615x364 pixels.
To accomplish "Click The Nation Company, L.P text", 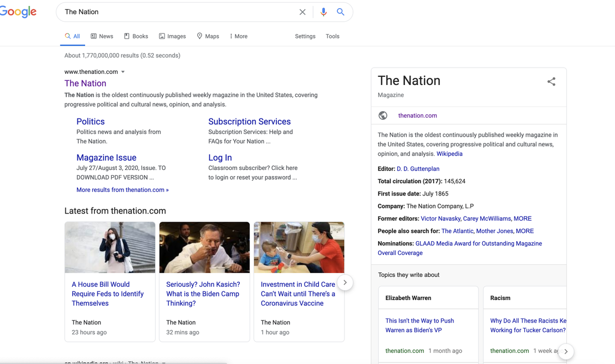I will (x=440, y=206).
